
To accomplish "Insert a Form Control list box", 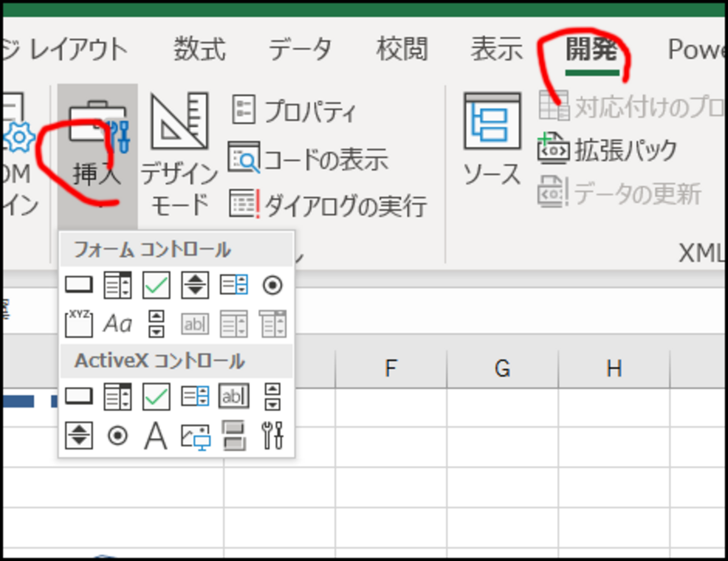I will pyautogui.click(x=232, y=285).
